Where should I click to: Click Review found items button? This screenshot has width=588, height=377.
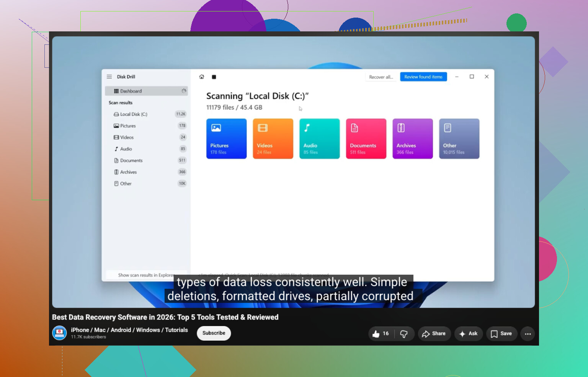click(x=423, y=77)
